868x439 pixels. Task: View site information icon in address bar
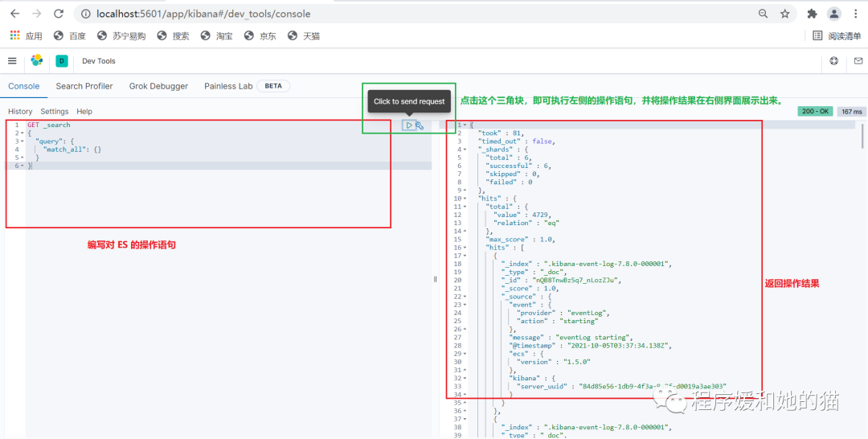coord(86,14)
